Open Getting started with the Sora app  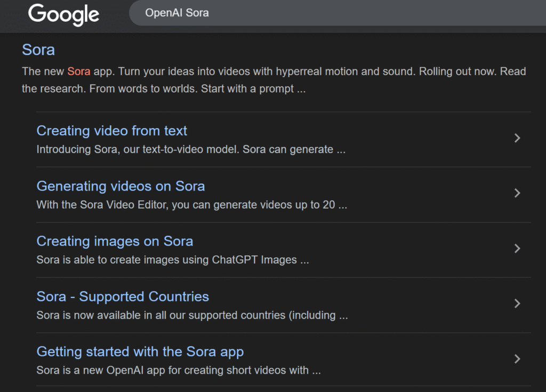140,352
